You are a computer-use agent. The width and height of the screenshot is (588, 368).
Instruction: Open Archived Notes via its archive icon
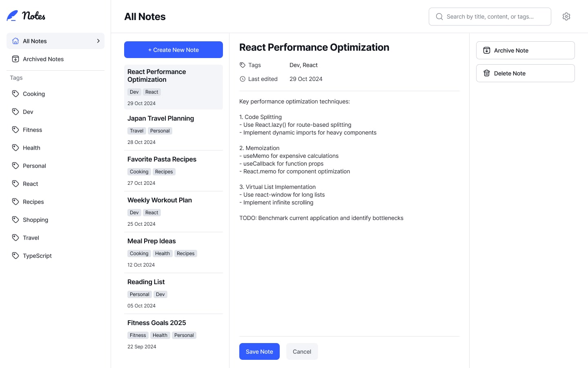(15, 59)
